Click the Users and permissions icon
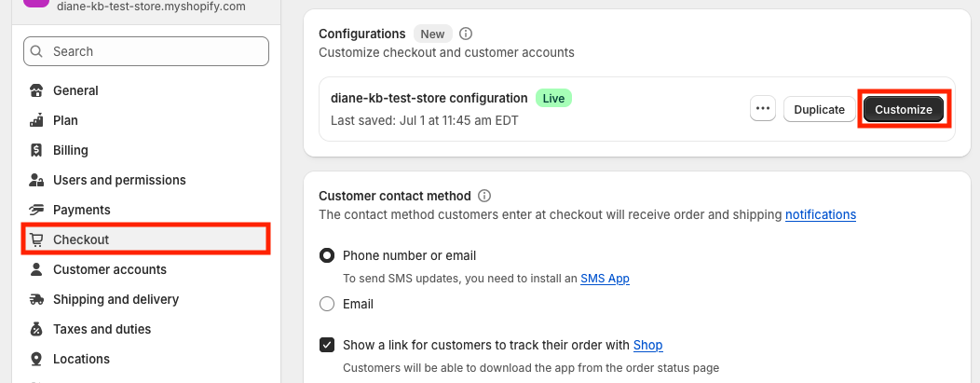Viewport: 980px width, 383px height. (x=37, y=180)
